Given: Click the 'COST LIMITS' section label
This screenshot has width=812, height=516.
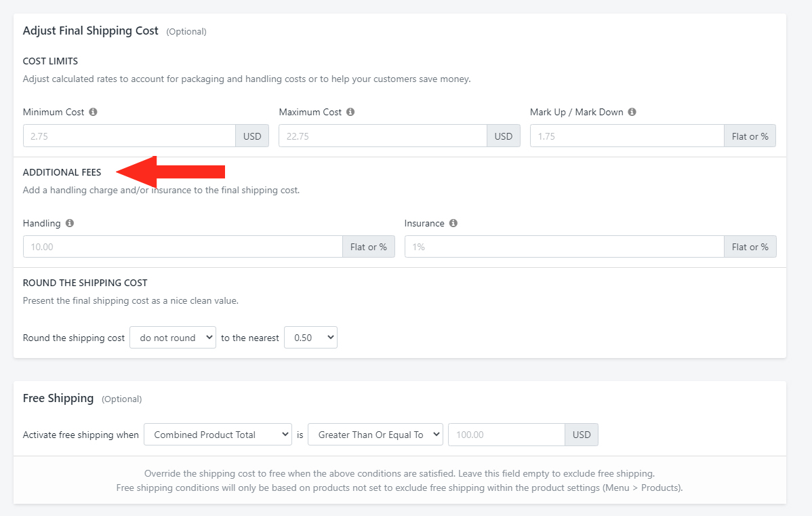Looking at the screenshot, I should pos(50,61).
